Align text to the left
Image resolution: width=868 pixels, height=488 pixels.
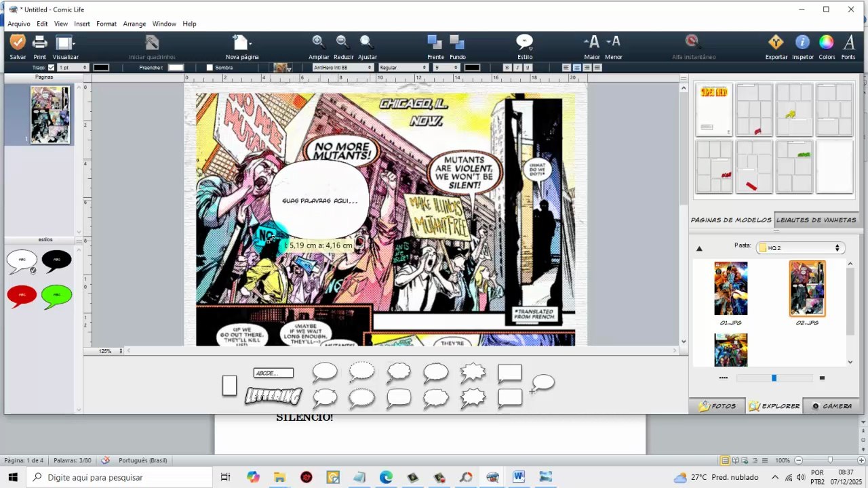566,68
